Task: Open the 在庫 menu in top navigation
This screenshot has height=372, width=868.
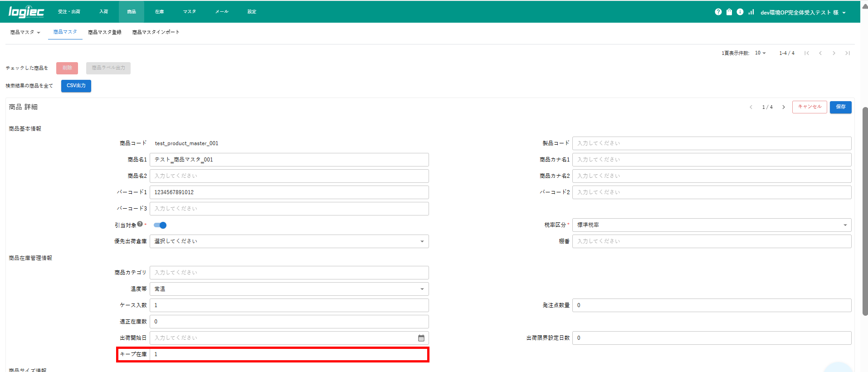Action: point(159,12)
